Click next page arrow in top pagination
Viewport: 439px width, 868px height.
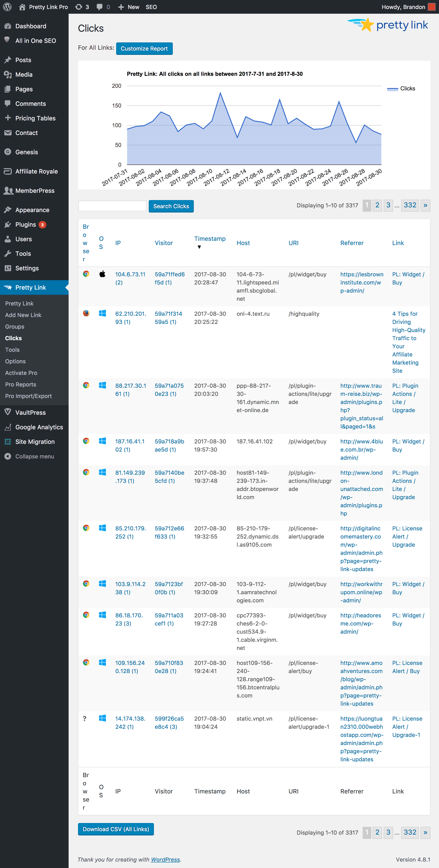(x=425, y=205)
